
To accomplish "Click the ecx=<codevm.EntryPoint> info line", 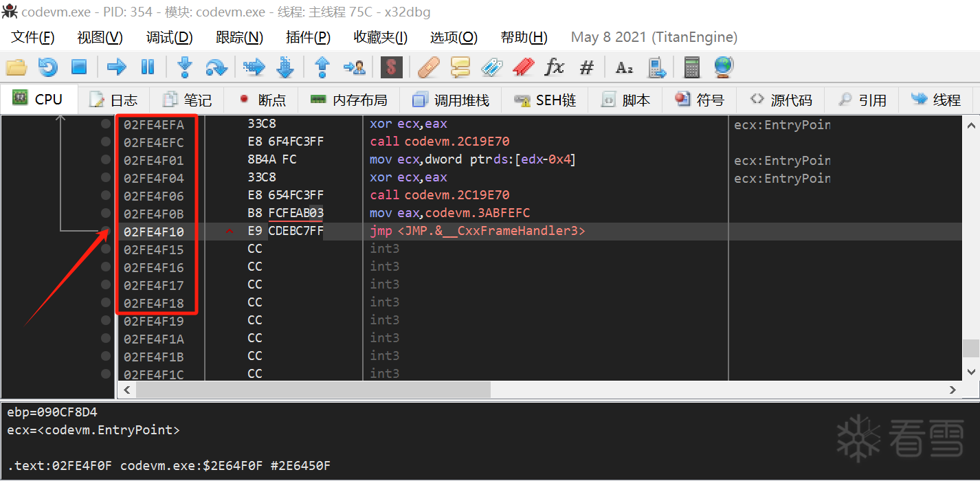I will (93, 430).
